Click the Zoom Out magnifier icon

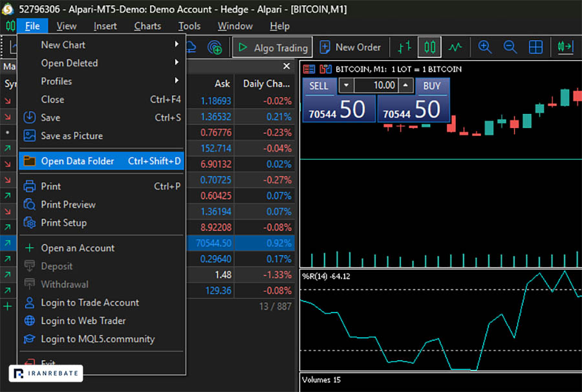[x=510, y=47]
